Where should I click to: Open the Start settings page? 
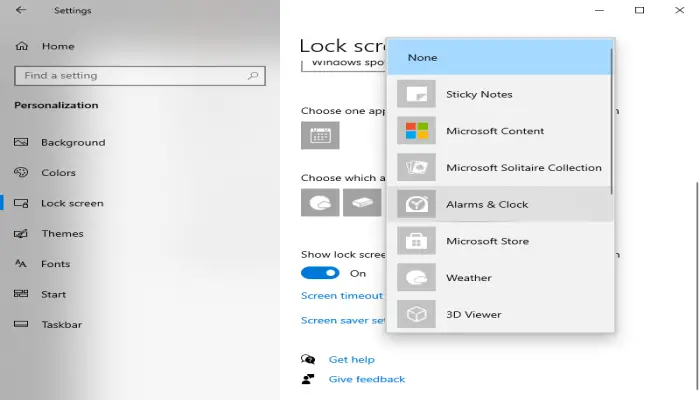[x=54, y=294]
